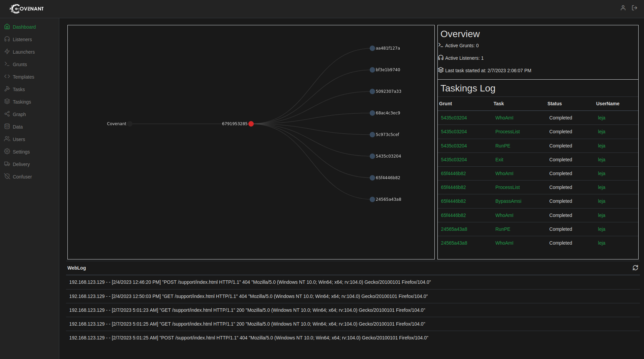Click the Covenant logo in header

(x=27, y=9)
